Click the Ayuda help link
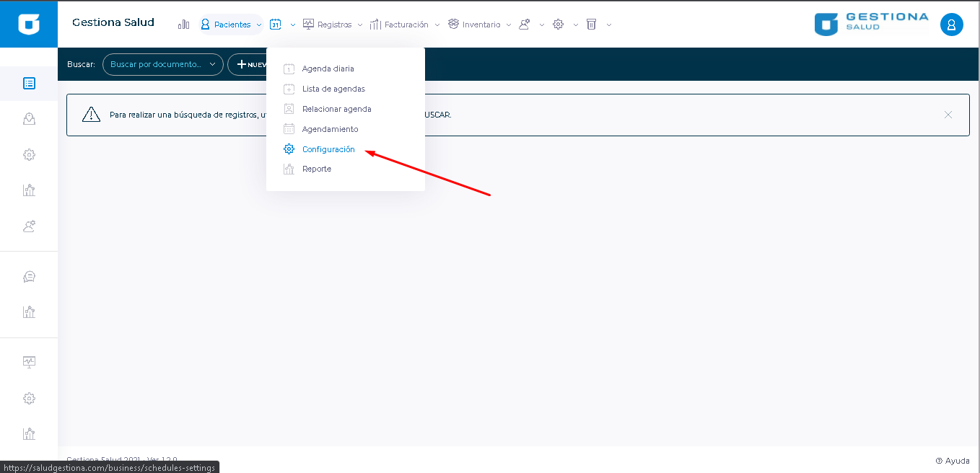Image resolution: width=980 pixels, height=473 pixels. [953, 461]
